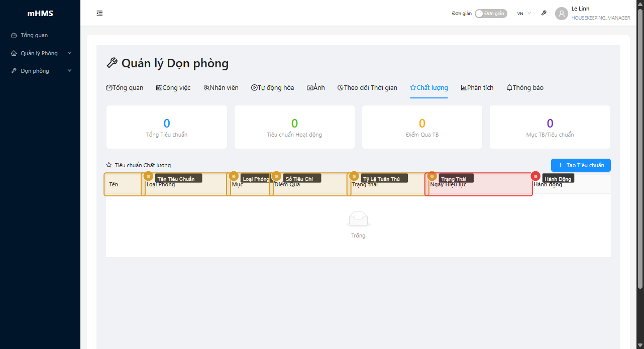Click the wrench icon in the top header
This screenshot has width=644, height=349.
click(544, 14)
